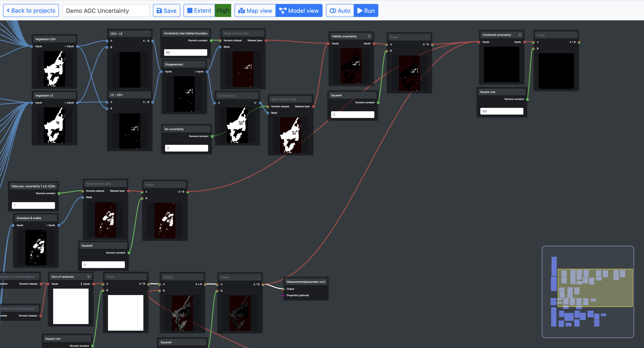This screenshot has width=644, height=348.
Task: Click the Disagreement node's Inputs output socket
Action: (207, 72)
